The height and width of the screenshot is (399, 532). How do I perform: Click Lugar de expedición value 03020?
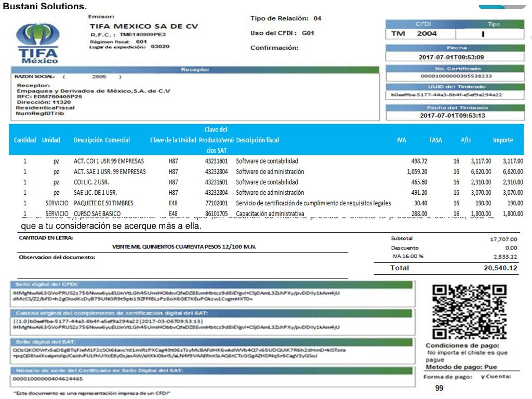(x=160, y=46)
